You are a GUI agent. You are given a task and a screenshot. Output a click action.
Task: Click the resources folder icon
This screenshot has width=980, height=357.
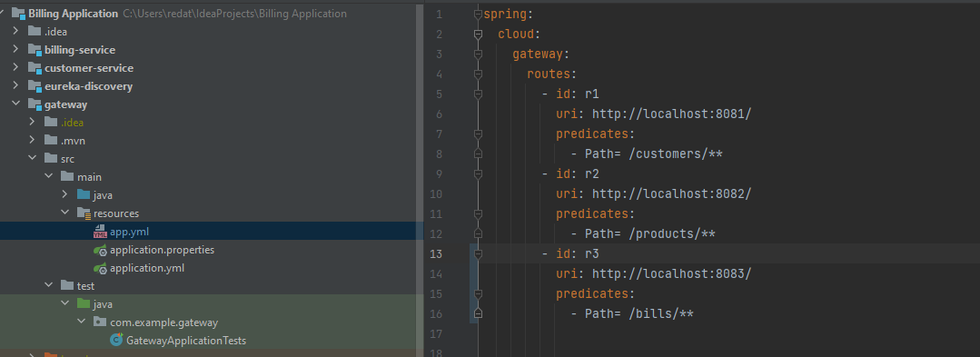coord(84,213)
